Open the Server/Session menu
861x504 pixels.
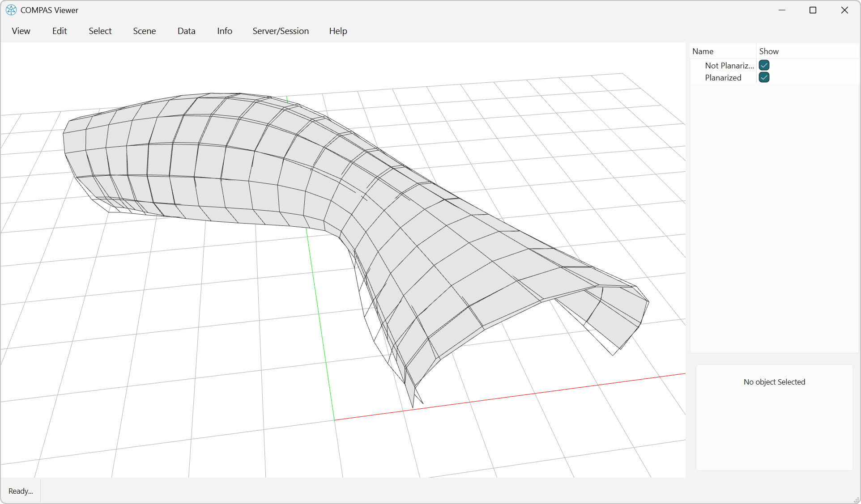[281, 31]
